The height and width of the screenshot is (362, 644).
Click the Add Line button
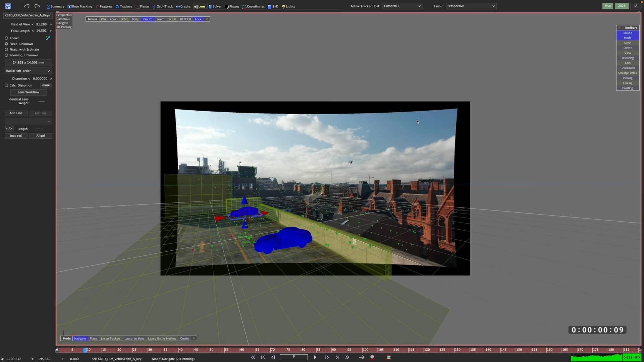point(16,113)
